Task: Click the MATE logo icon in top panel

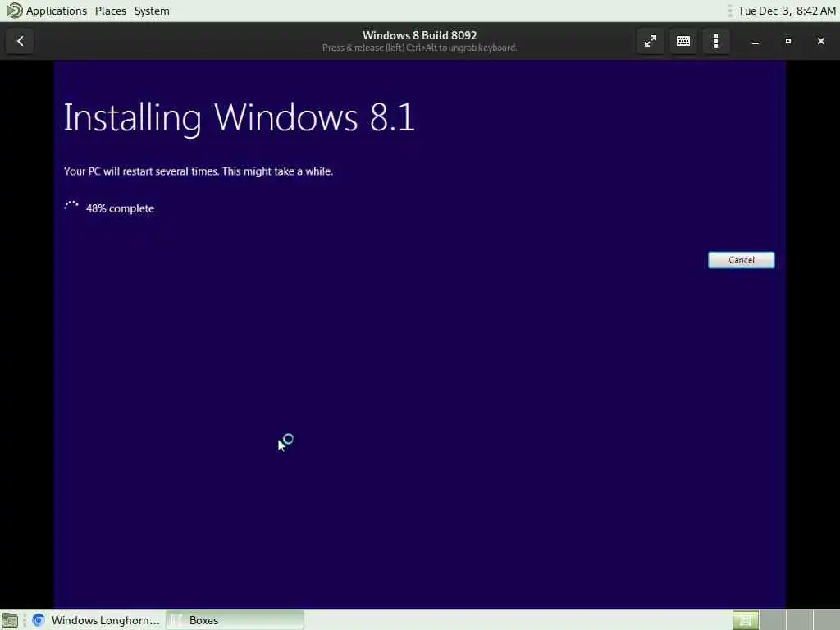Action: [13, 11]
